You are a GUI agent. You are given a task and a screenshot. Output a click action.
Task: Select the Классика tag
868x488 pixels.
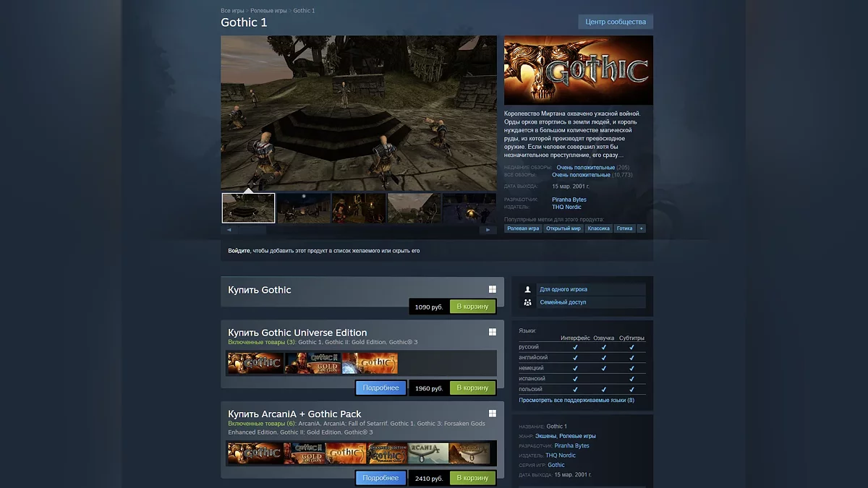598,228
